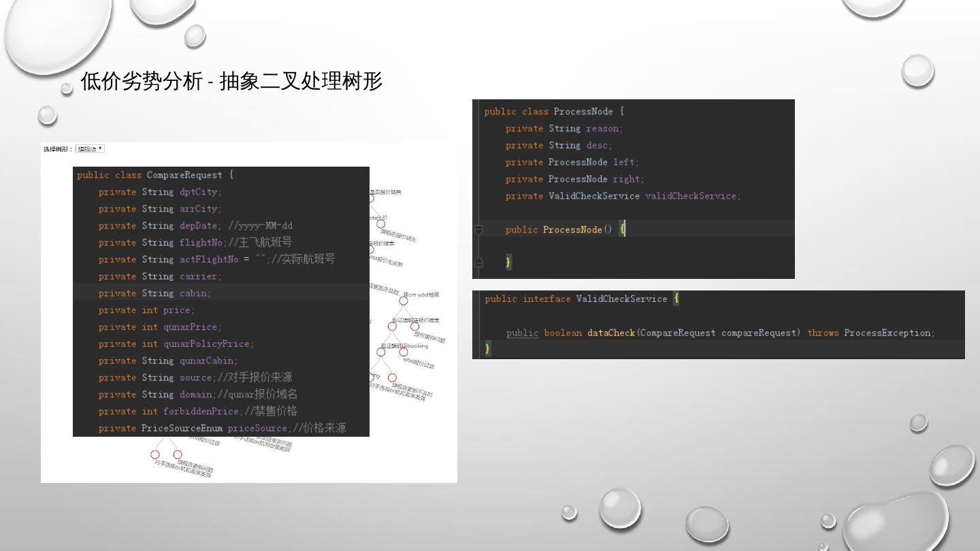980x551 pixels.
Task: Click the depDate field with yyyy-MM-dd comment
Action: click(x=195, y=225)
